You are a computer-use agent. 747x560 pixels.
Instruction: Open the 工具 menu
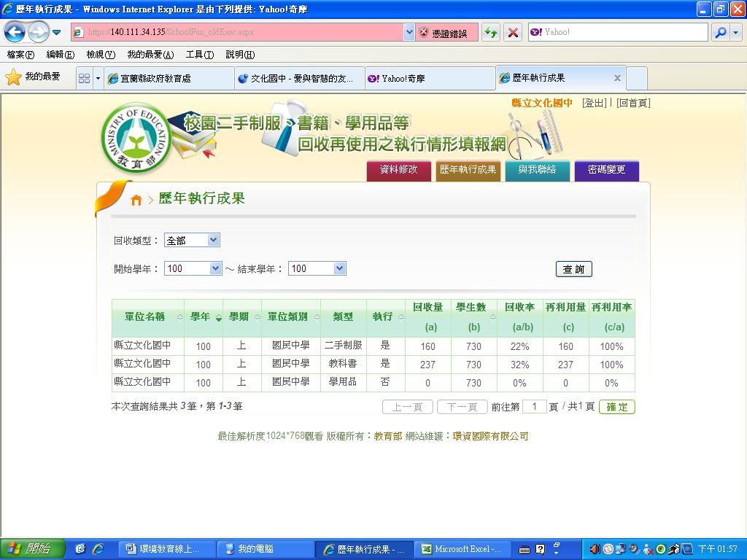199,55
